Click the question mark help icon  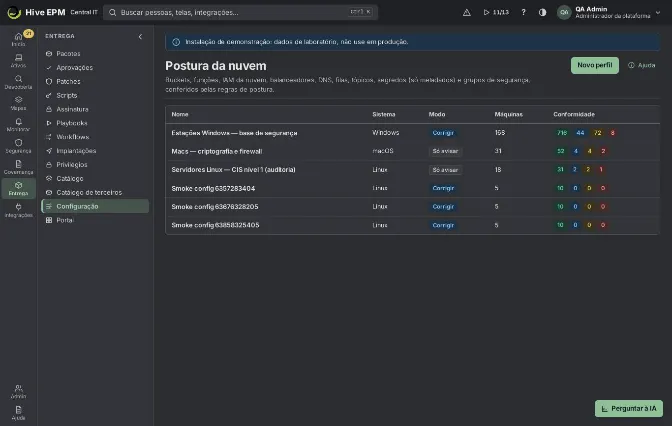click(x=523, y=12)
